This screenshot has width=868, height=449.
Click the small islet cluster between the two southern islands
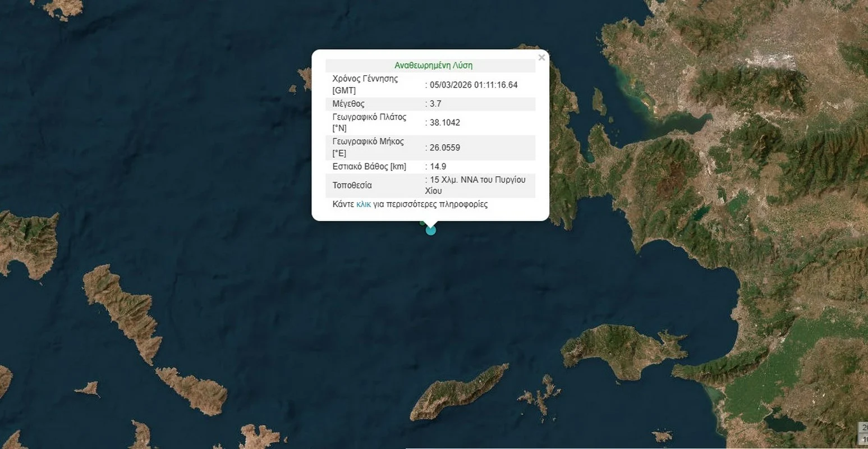540,396
